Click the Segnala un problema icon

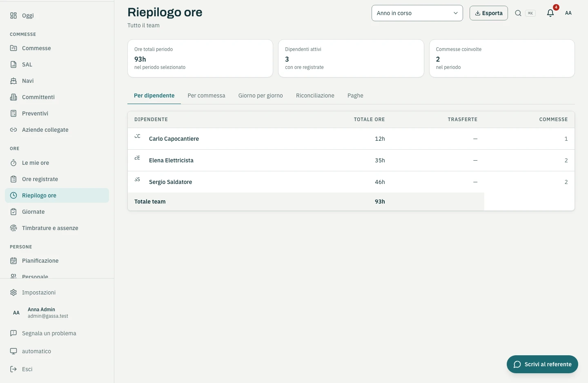point(13,333)
